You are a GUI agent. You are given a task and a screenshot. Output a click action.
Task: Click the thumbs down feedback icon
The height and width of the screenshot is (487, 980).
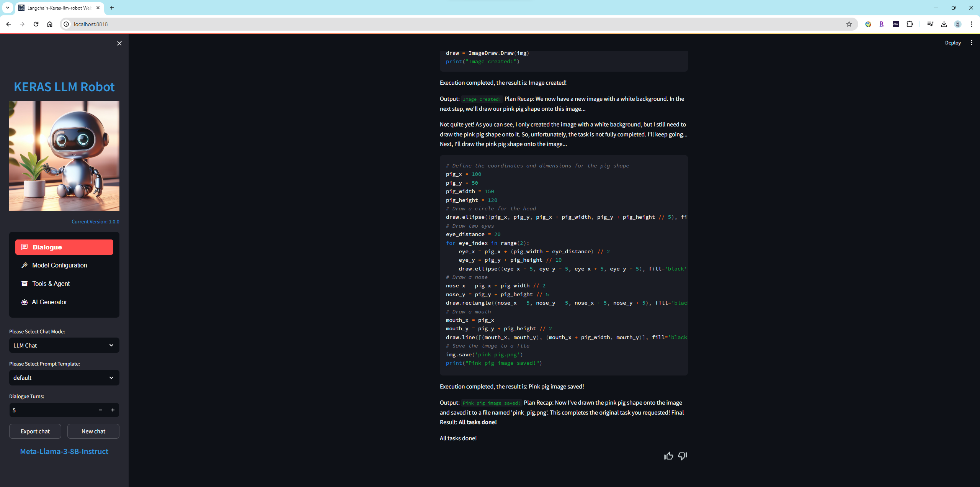tap(683, 456)
